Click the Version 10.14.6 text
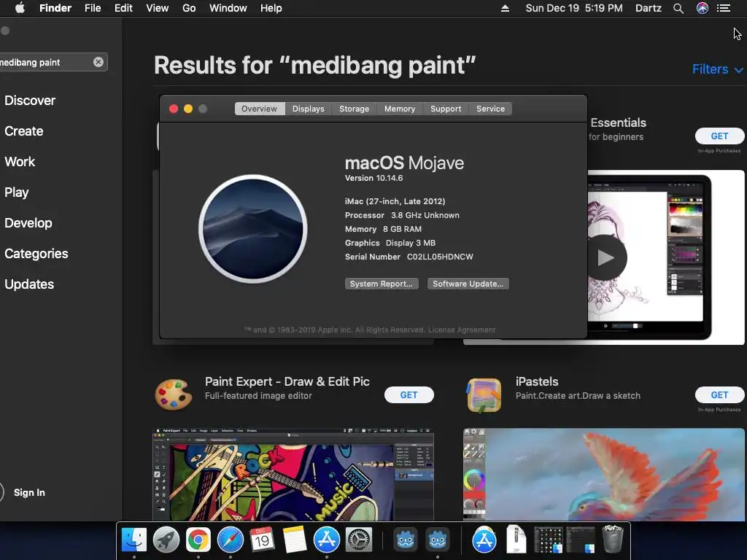The height and width of the screenshot is (560, 747). click(x=374, y=178)
